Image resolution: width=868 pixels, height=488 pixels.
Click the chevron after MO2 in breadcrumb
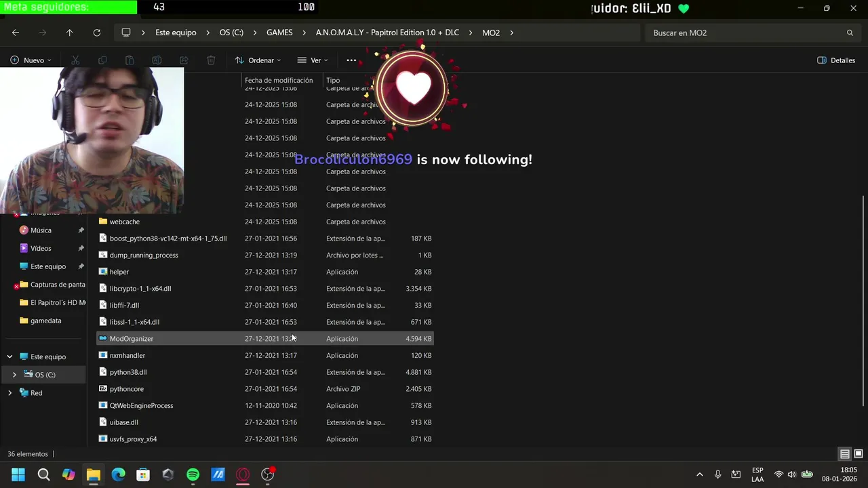tap(512, 33)
